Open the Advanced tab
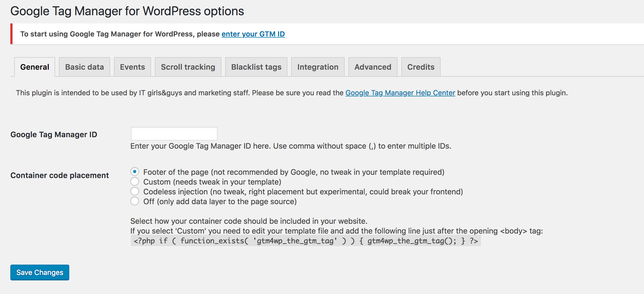The image size is (644, 294). [x=372, y=67]
